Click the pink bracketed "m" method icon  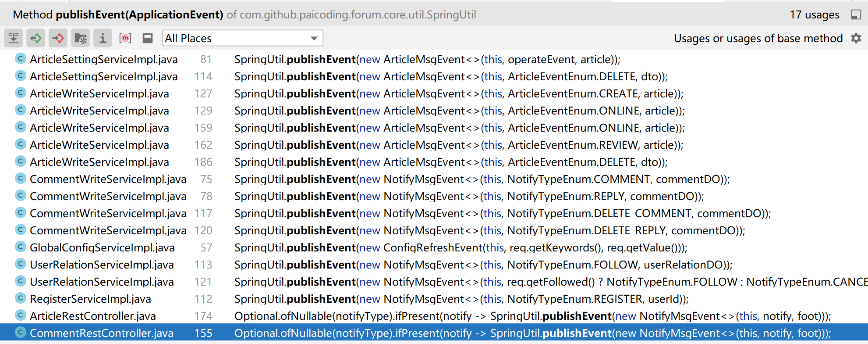tap(125, 38)
